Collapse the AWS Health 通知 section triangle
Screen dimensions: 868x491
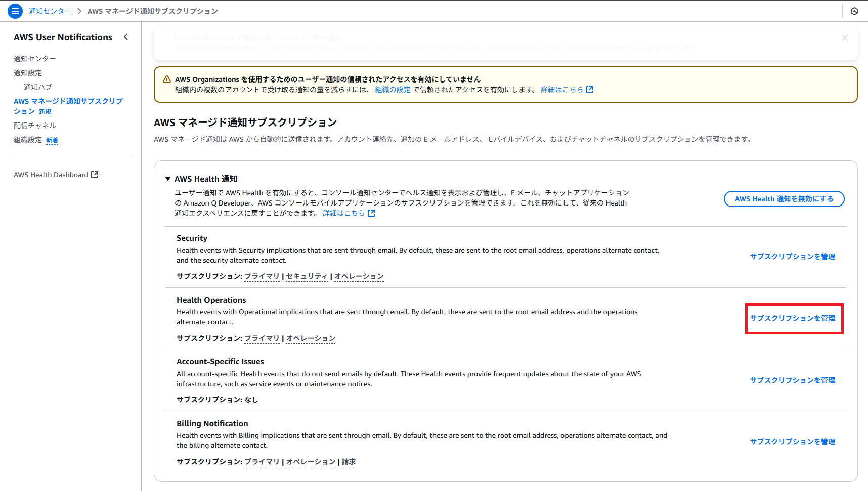pyautogui.click(x=168, y=179)
